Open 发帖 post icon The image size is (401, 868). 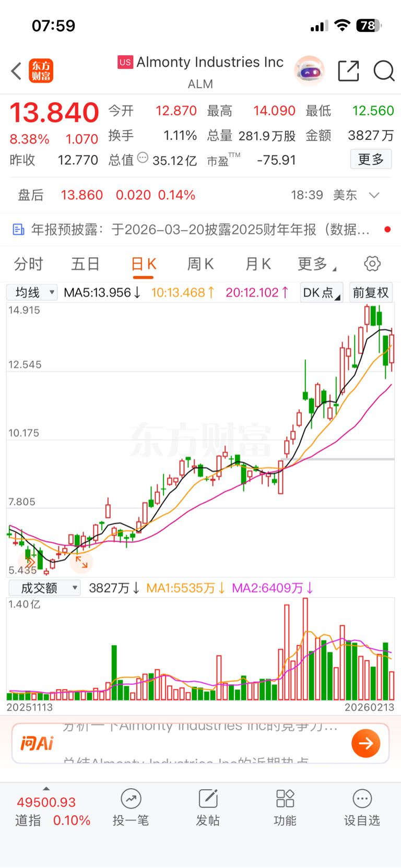[208, 799]
